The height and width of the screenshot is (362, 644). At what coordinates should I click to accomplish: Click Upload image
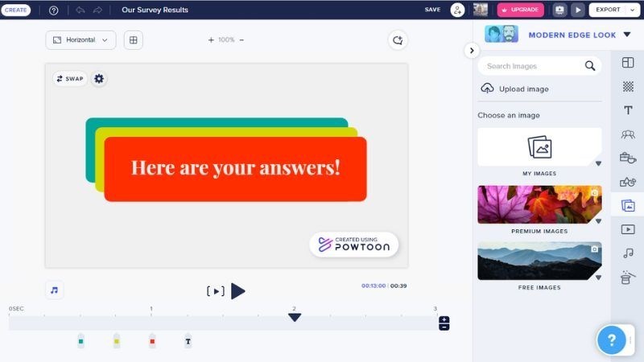point(514,88)
